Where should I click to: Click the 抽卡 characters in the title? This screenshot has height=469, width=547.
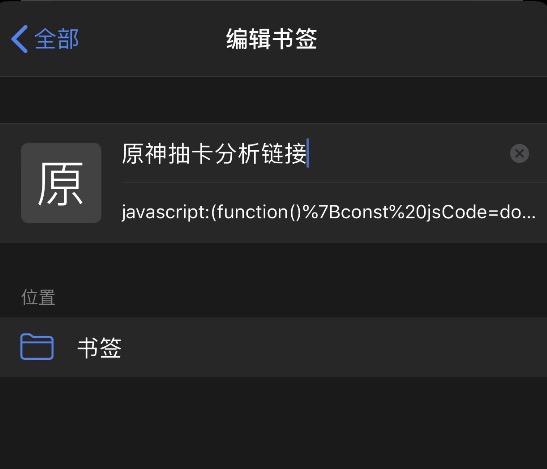pyautogui.click(x=190, y=154)
